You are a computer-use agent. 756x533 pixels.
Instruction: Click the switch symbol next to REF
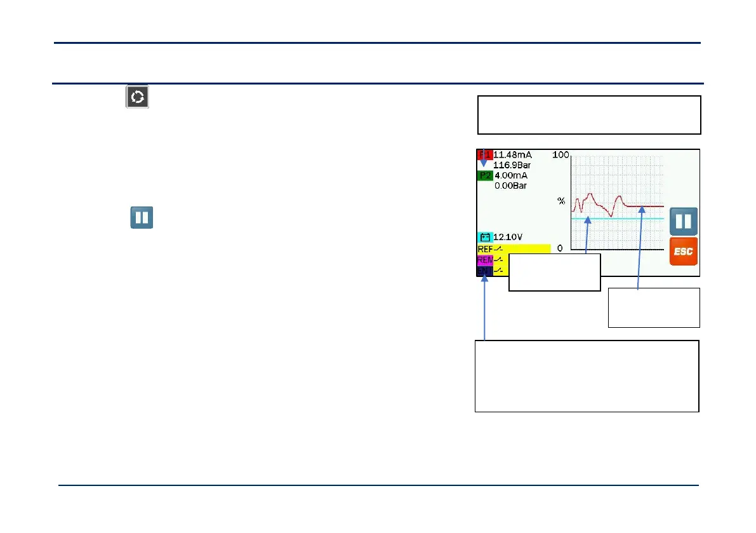[498, 249]
